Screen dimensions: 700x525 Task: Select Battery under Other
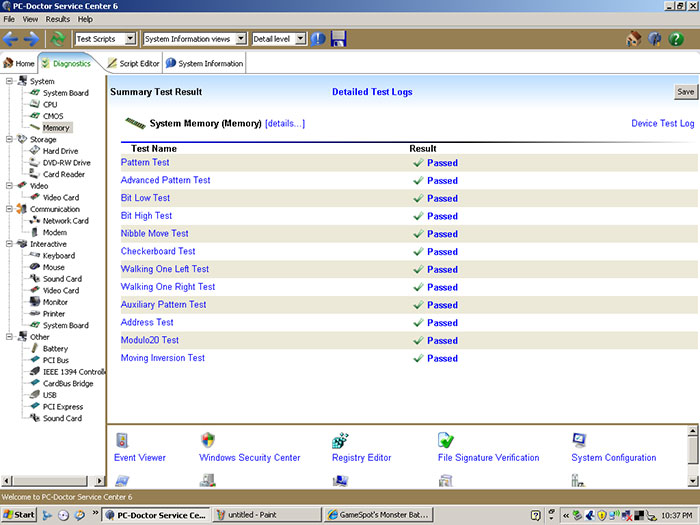55,348
